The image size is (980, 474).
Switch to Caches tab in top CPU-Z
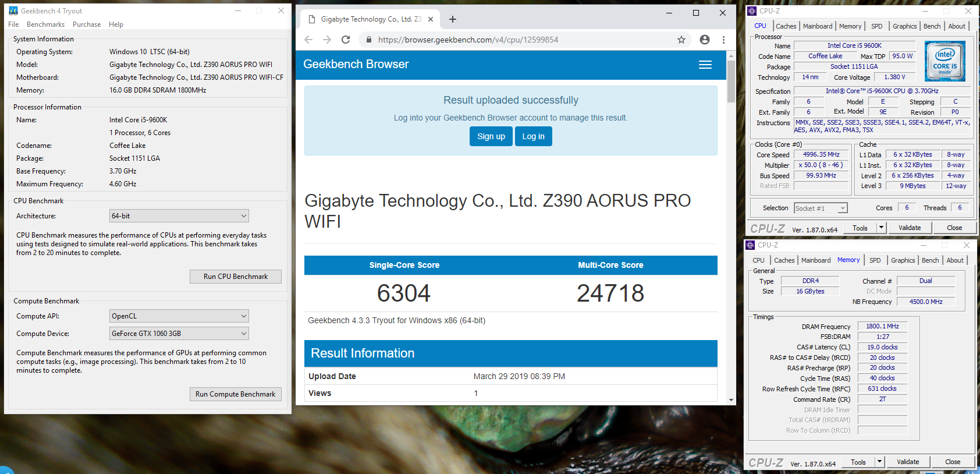click(x=786, y=26)
